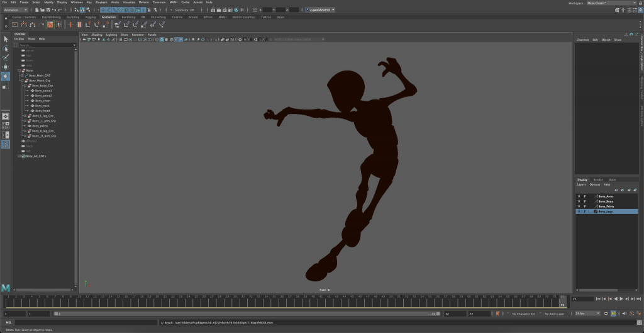Image resolution: width=644 pixels, height=333 pixels.
Task: Click the Rotate tool in the toolbox
Action: click(x=6, y=76)
